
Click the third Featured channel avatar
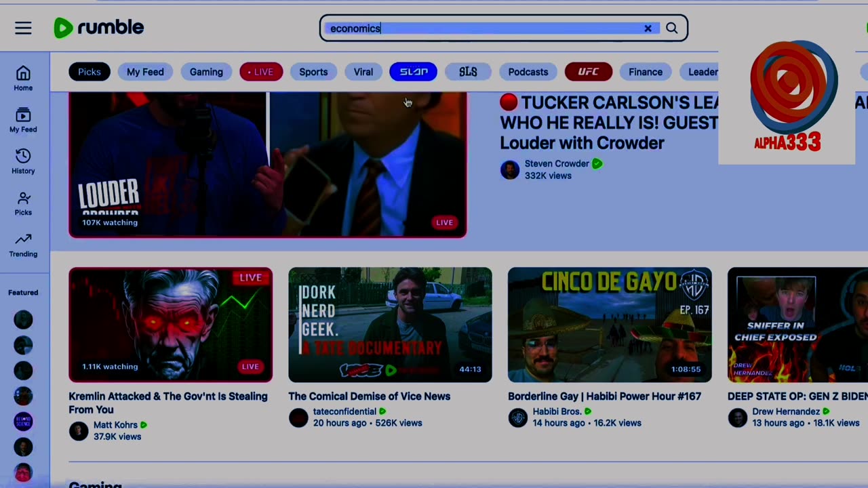23,371
